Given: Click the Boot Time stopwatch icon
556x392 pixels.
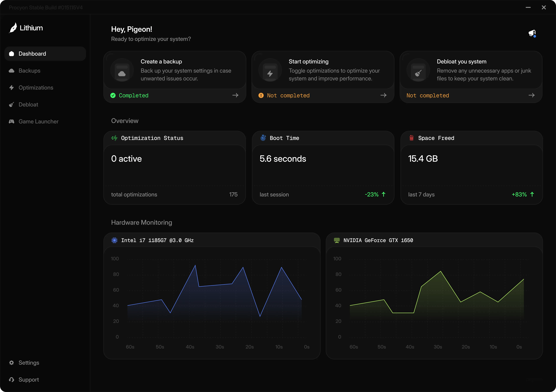Looking at the screenshot, I should click(263, 138).
